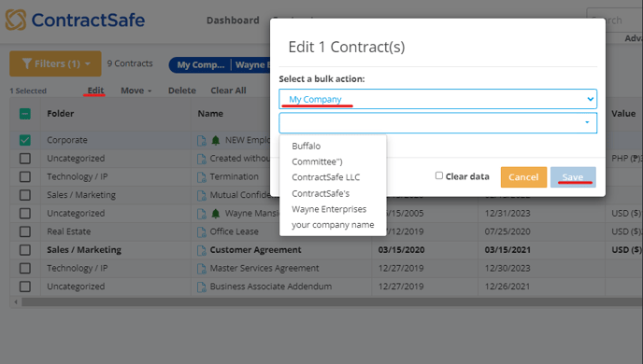Click the document icon beside Customer Agreement
Image resolution: width=643 pixels, height=364 pixels.
tap(201, 250)
